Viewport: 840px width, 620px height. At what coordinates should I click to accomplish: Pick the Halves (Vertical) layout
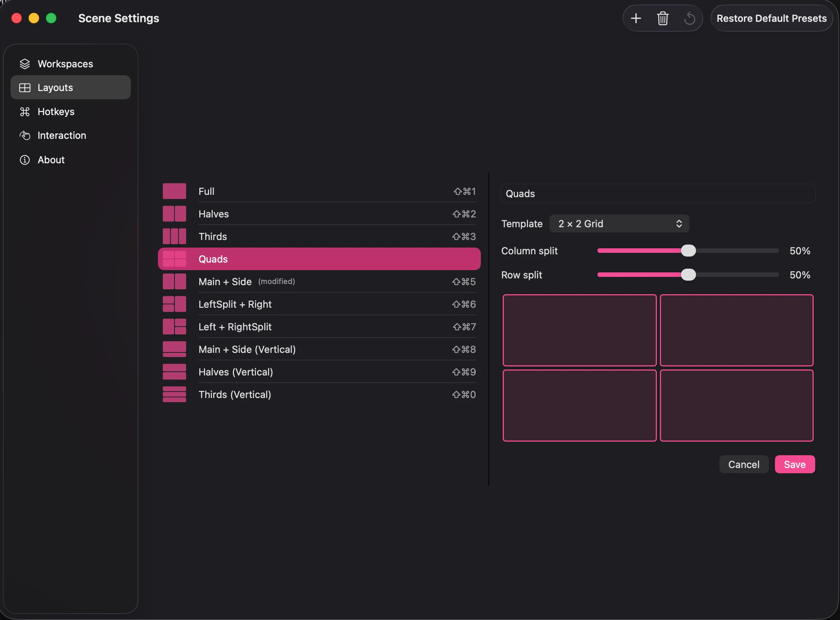[319, 372]
